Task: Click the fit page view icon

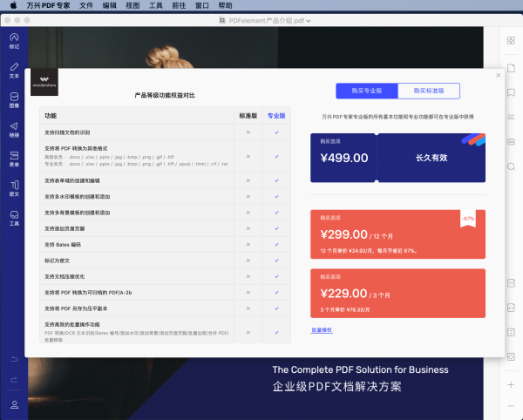Action: (511, 356)
